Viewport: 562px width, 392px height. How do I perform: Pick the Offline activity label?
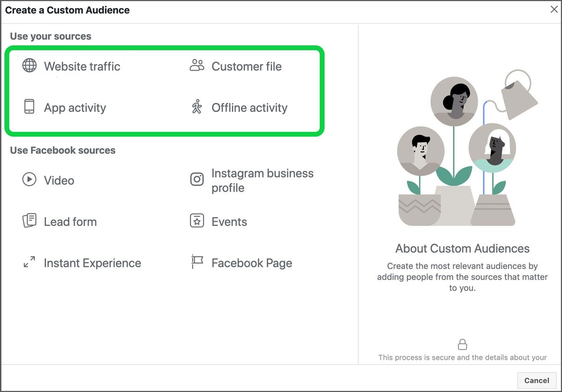pos(249,108)
